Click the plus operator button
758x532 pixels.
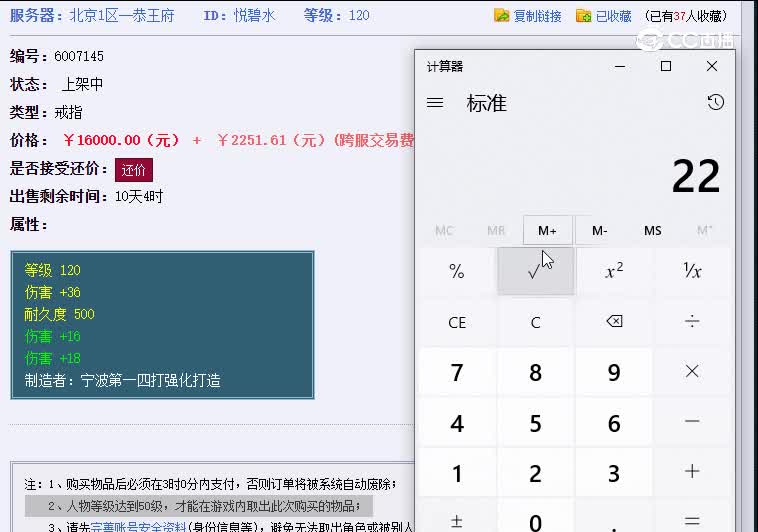(x=692, y=473)
